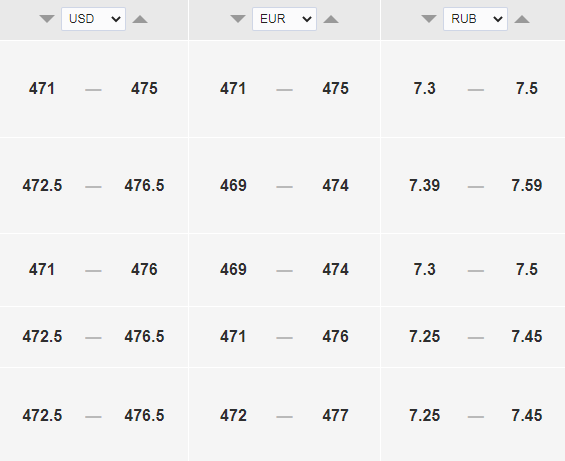The width and height of the screenshot is (565, 461).
Task: Open the EUR currency dropdown
Action: click(x=284, y=19)
